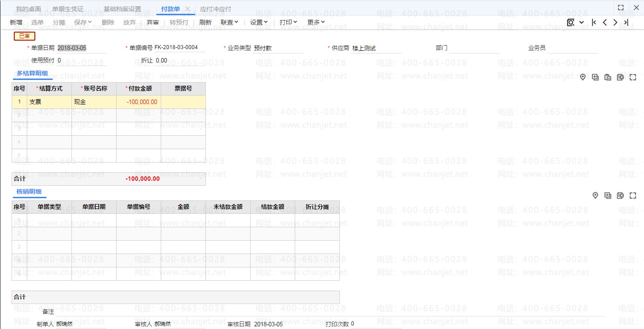Switch to the 单据生凭证 tab
The width and height of the screenshot is (644, 329).
pyautogui.click(x=68, y=9)
